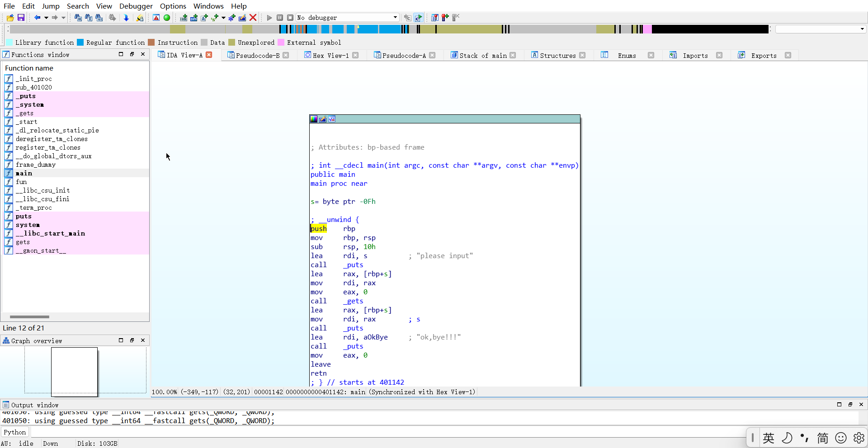The image size is (868, 448).
Task: Select _start in the functions list
Action: click(x=27, y=122)
